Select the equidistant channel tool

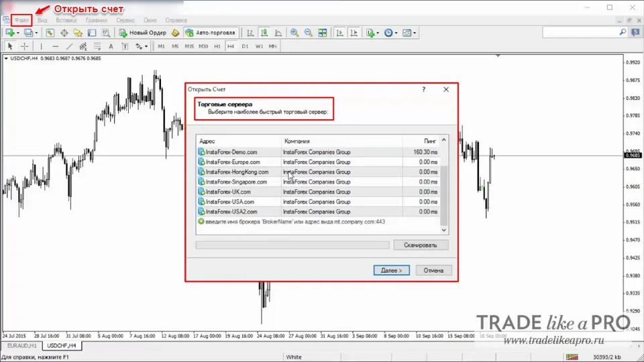[83, 46]
